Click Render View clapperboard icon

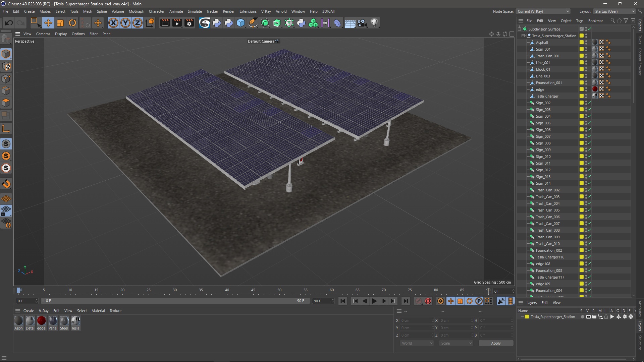tap(165, 23)
